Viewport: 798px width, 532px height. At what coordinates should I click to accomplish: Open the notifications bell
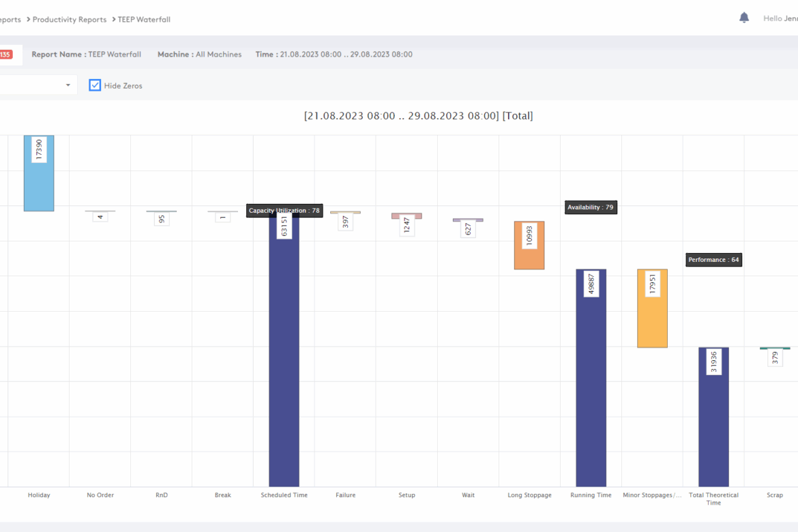744,18
